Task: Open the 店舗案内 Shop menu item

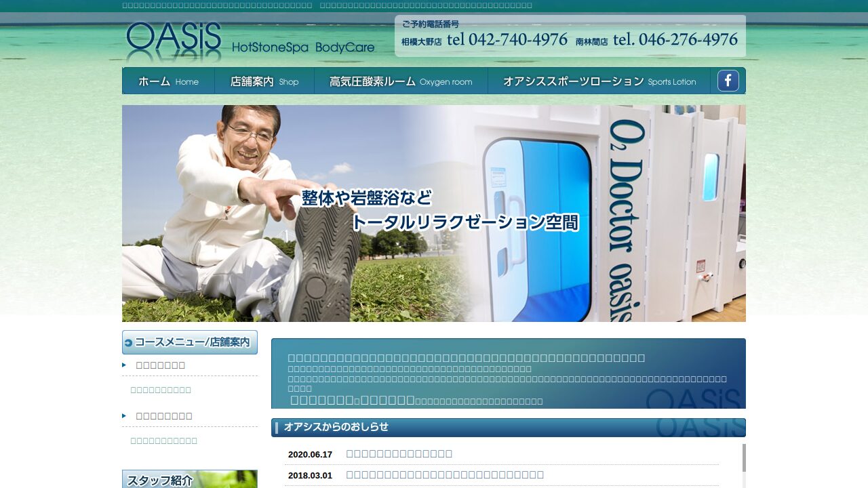Action: point(264,81)
